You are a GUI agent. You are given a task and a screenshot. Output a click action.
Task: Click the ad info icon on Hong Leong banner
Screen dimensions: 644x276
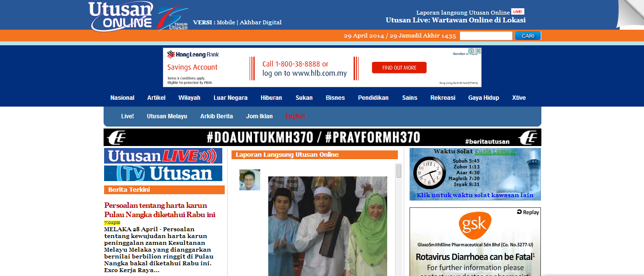coord(471,51)
